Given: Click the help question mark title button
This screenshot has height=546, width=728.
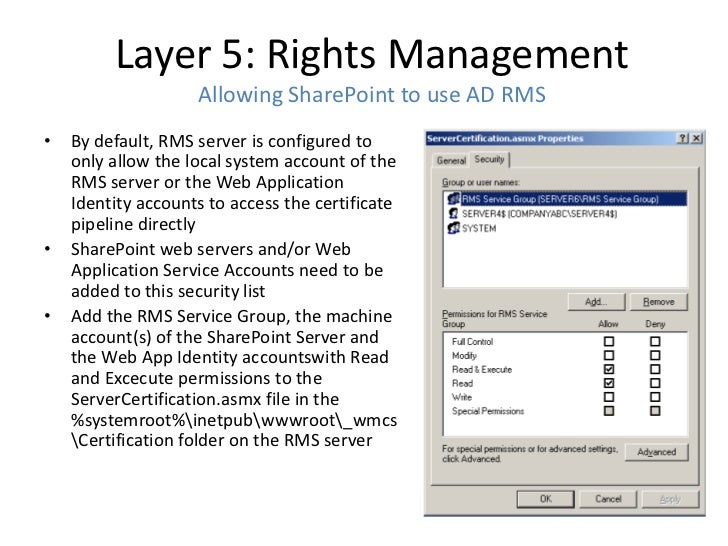Looking at the screenshot, I should coord(682,138).
